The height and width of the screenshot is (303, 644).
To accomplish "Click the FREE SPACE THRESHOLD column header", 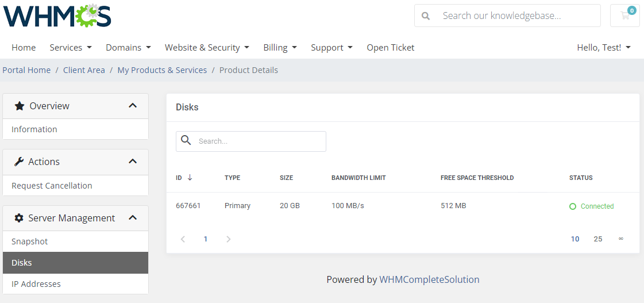I will 477,178.
